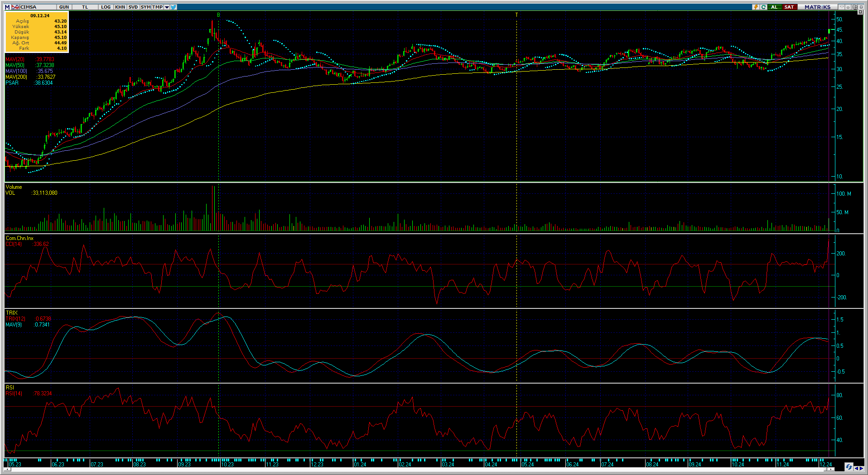
Task: Select the RSI(14) indicator label
Action: pos(14,393)
